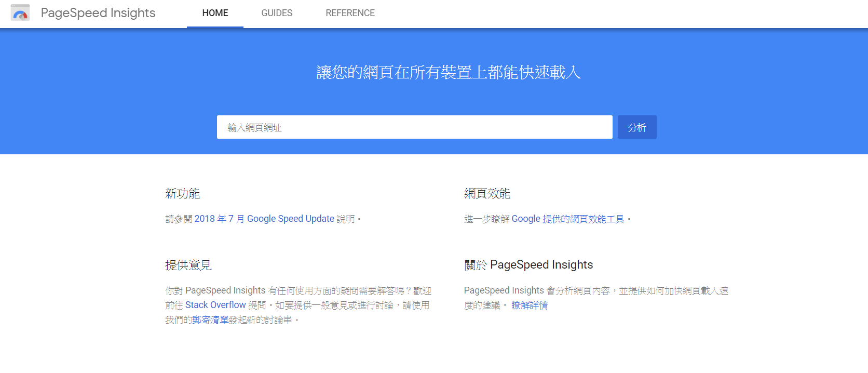
Task: Focus the 輸入網頁網址 URL input field
Action: [415, 127]
